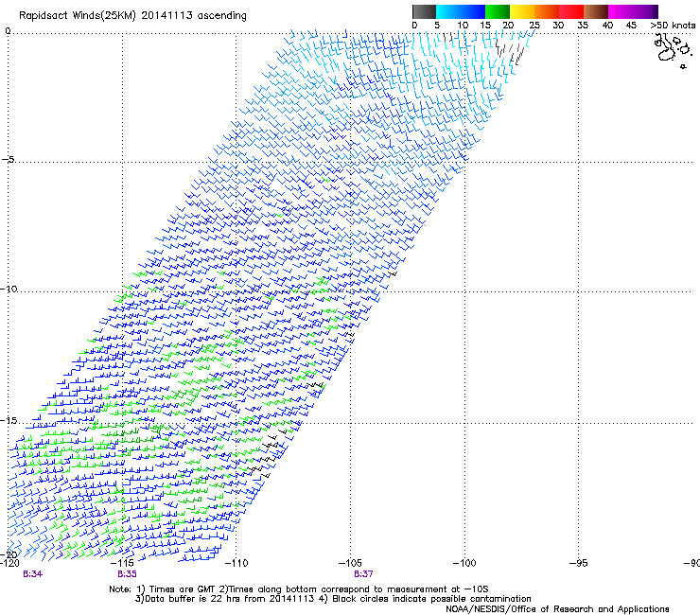700x615 pixels.
Task: Click the yellow 20-25 knots color band
Action: point(522,11)
